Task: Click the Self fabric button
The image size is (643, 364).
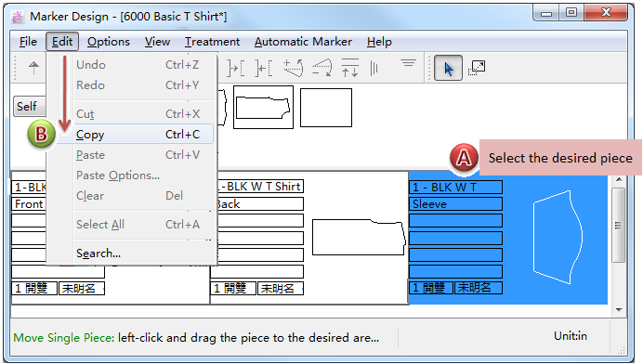Action: click(x=29, y=107)
